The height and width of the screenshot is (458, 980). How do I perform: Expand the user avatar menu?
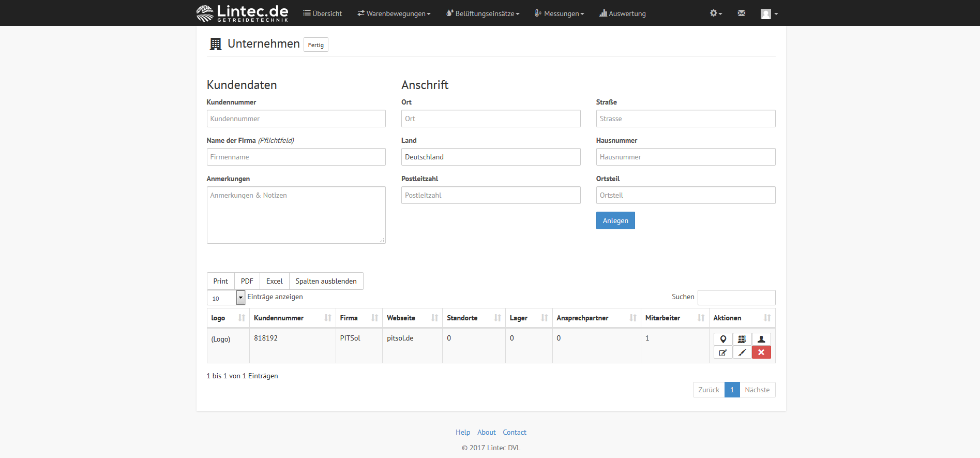point(769,14)
